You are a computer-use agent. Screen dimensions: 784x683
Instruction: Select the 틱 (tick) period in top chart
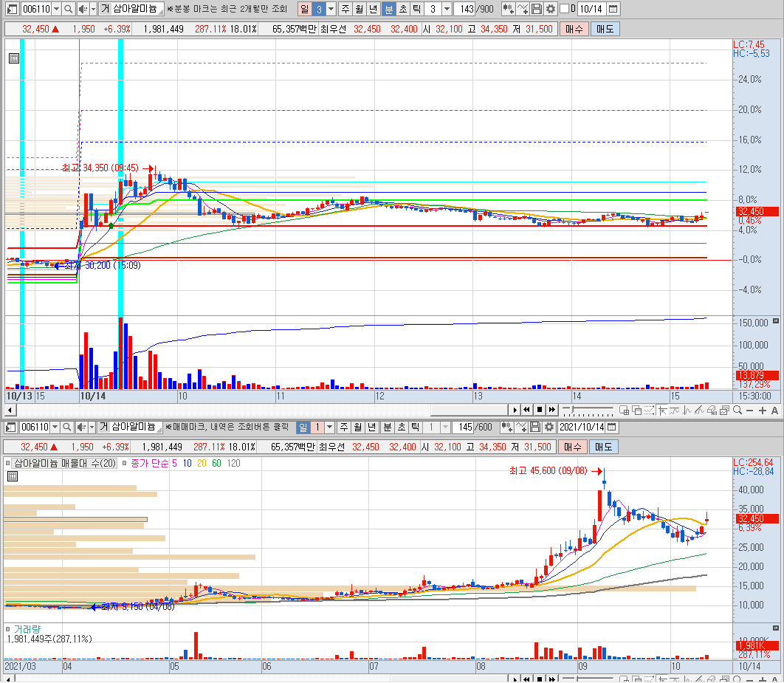417,9
